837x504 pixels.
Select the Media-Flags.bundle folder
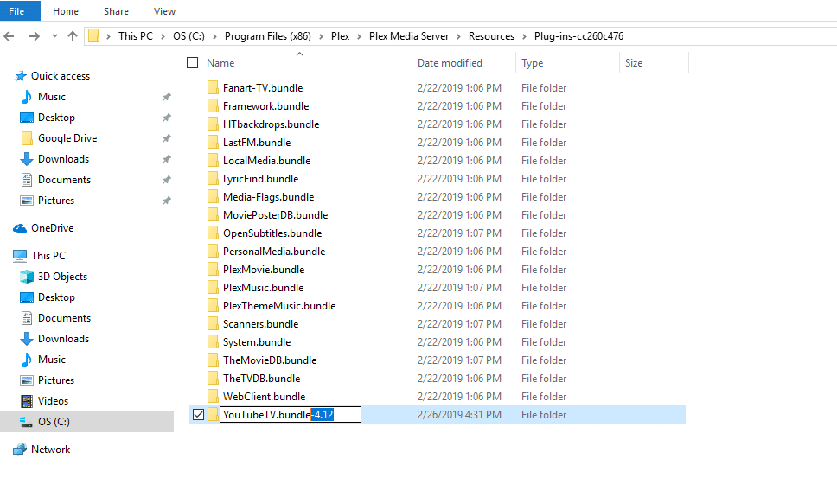[x=269, y=197]
